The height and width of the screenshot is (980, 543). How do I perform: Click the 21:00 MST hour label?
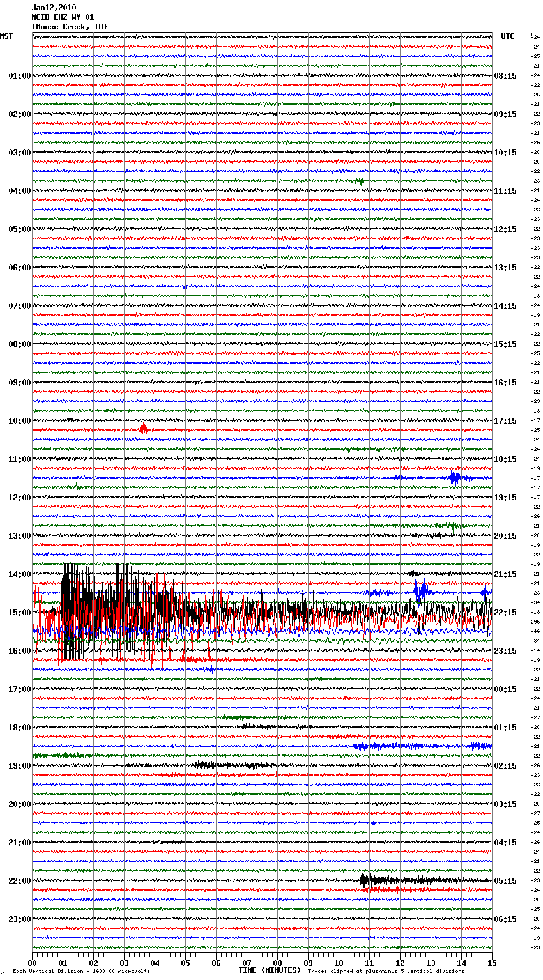(20, 843)
